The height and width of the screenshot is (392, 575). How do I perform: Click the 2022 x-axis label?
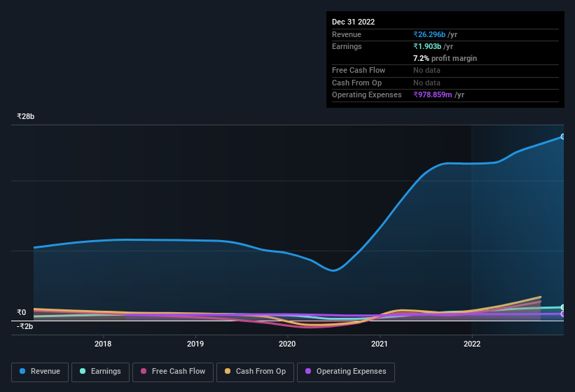pos(472,344)
